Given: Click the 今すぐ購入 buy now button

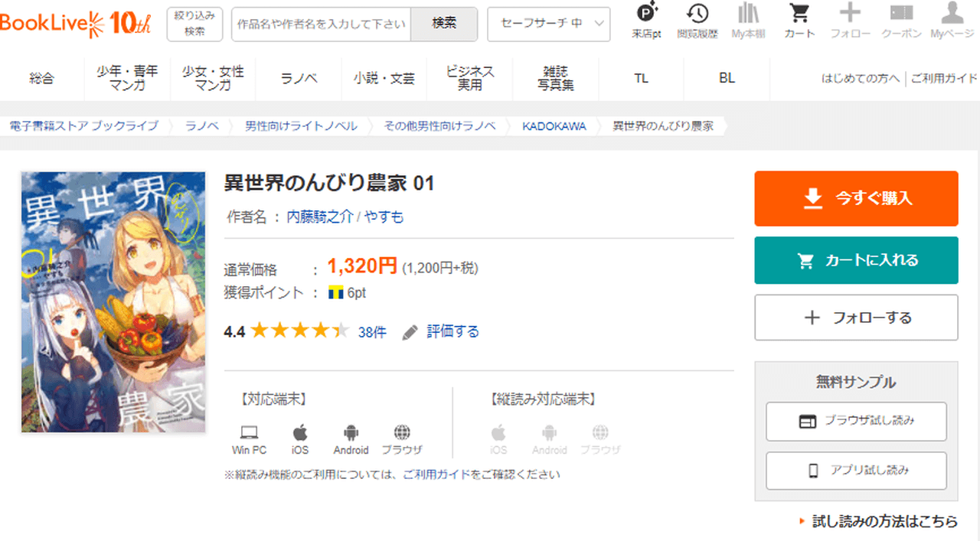Looking at the screenshot, I should point(856,198).
